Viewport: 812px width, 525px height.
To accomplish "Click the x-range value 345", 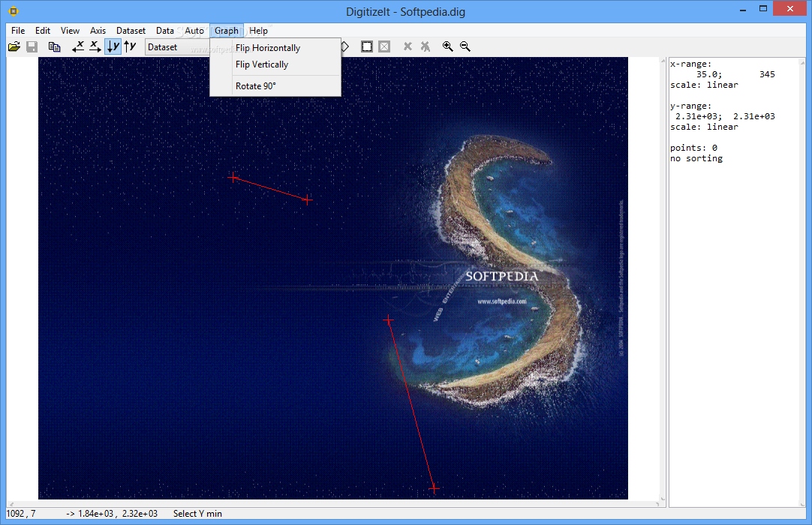I will click(767, 74).
